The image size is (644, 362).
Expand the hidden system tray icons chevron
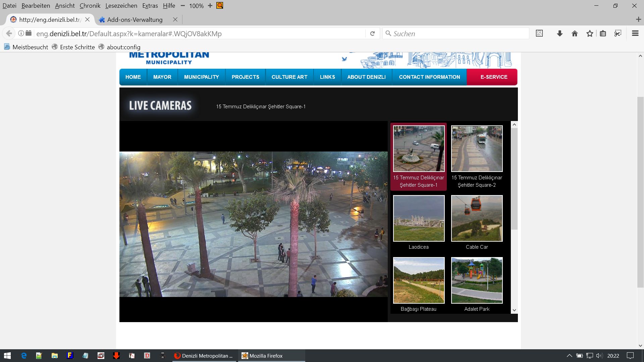pyautogui.click(x=569, y=356)
